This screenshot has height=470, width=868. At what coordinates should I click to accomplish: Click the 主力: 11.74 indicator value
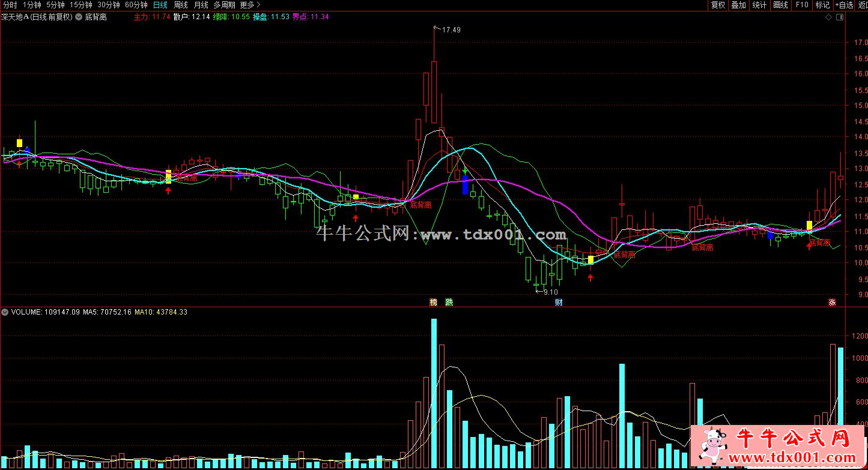(x=152, y=17)
